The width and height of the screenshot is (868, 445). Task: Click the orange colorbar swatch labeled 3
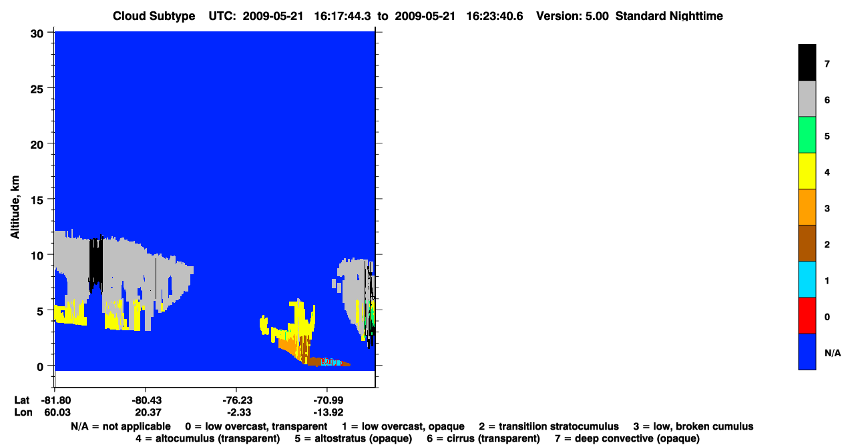coord(807,207)
